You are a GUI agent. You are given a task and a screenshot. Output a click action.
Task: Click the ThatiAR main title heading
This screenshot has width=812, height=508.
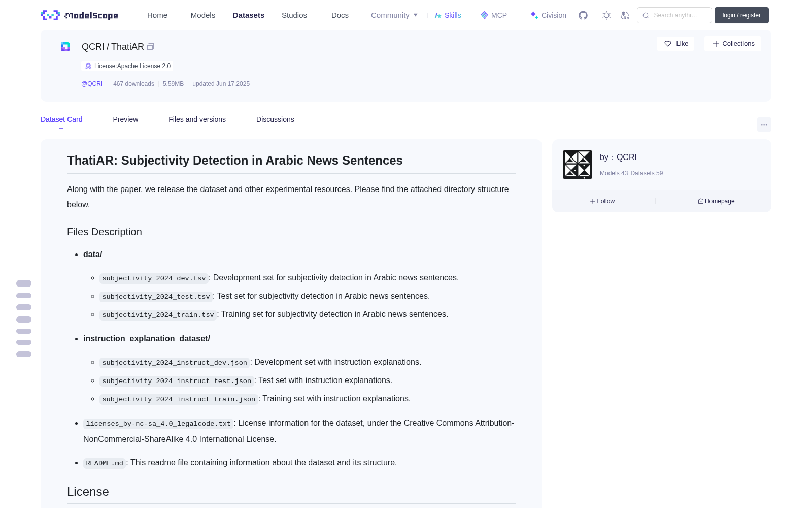pyautogui.click(x=235, y=161)
